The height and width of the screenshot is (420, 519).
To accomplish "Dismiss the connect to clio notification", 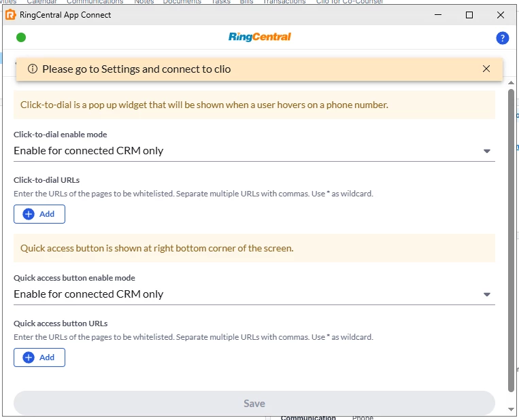I will pos(486,69).
